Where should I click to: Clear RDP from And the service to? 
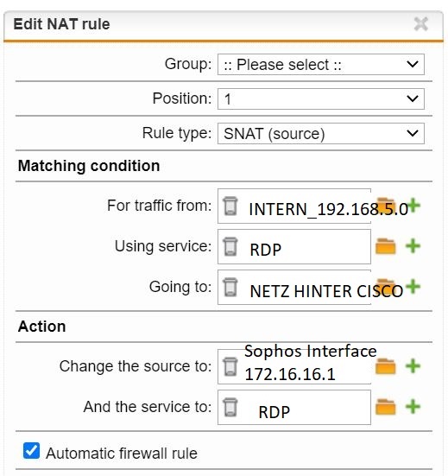click(x=230, y=407)
